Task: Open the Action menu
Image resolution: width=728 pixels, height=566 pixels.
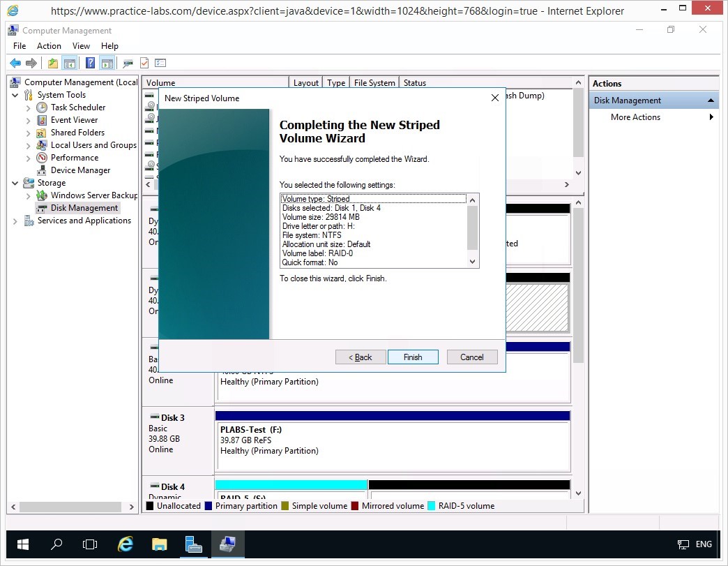Action: click(x=49, y=46)
